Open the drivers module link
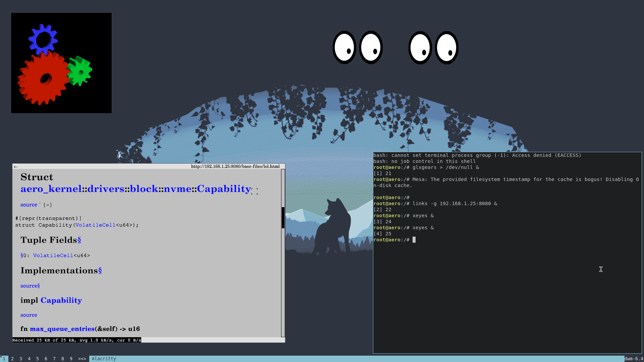 106,189
